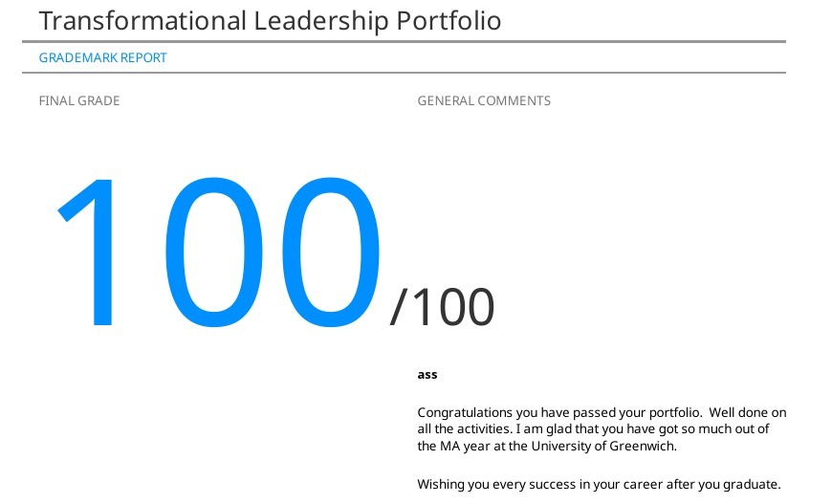Screen dimensions: 832x504
Task: Click 'University of Greenwich' in the comment
Action: pyautogui.click(x=603, y=447)
